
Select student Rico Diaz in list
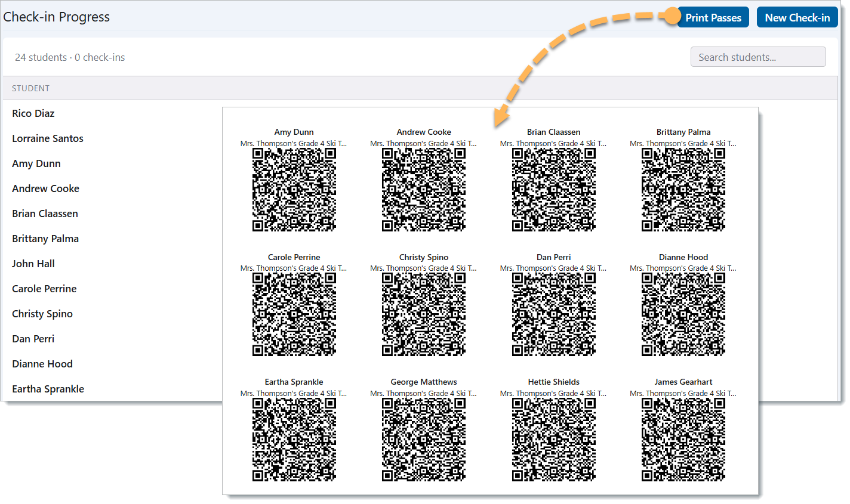[33, 113]
